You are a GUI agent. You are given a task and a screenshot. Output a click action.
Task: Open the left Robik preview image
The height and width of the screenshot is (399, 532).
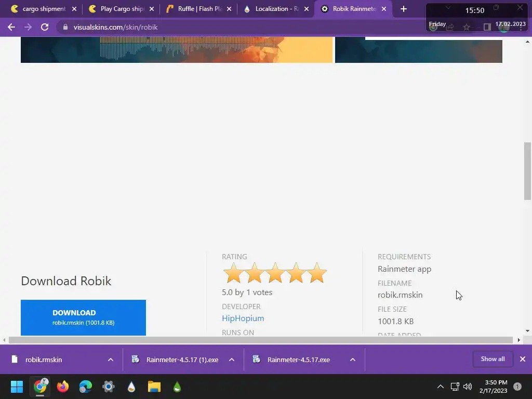point(177,49)
